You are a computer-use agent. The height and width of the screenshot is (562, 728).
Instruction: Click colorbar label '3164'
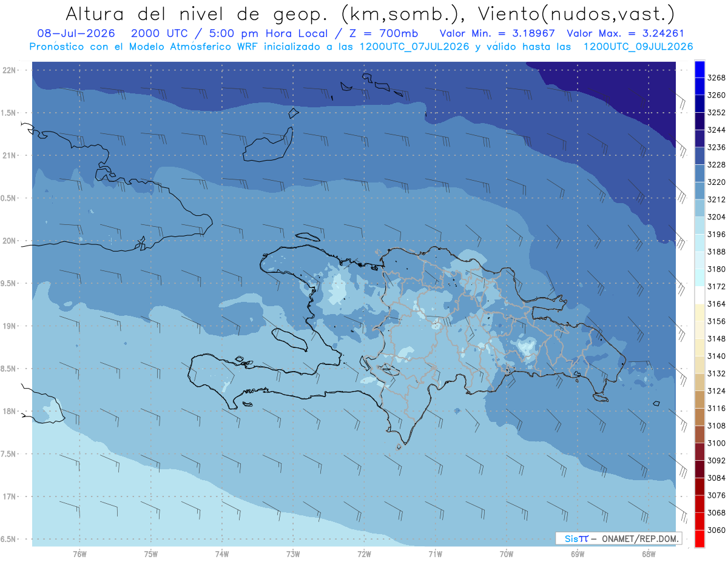[716, 304]
